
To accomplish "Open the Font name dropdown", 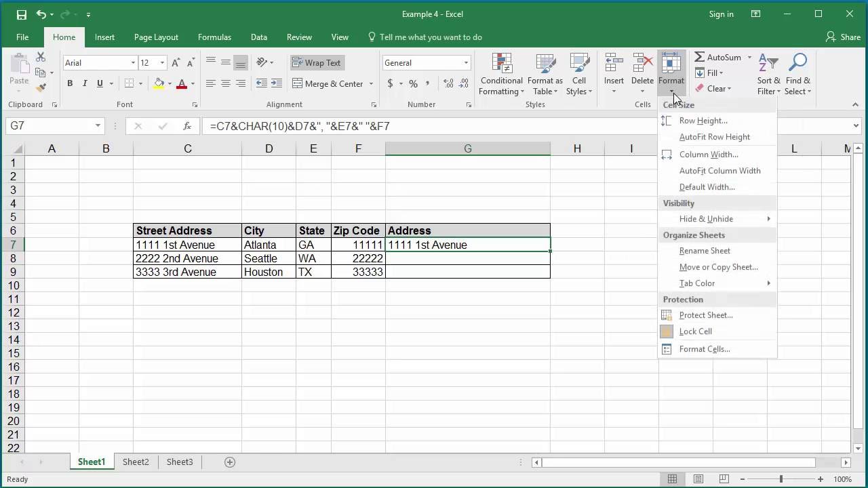I will pos(133,63).
